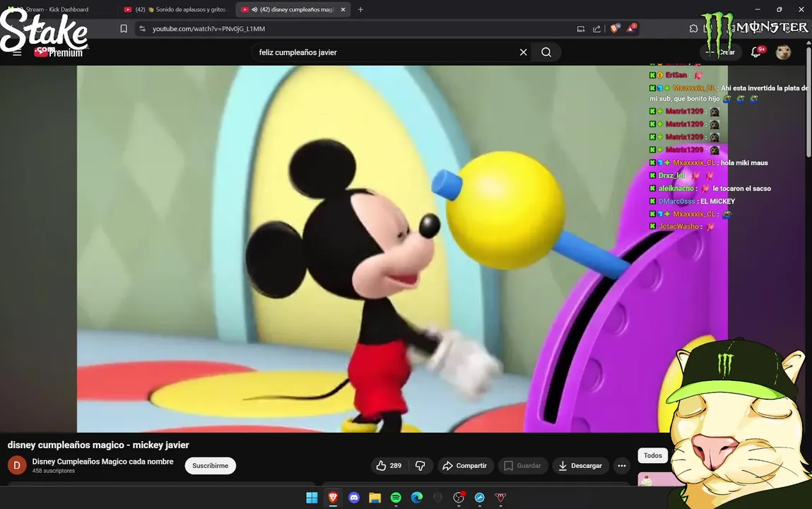
Task: Open the browser extensions puzzle icon
Action: pos(693,28)
